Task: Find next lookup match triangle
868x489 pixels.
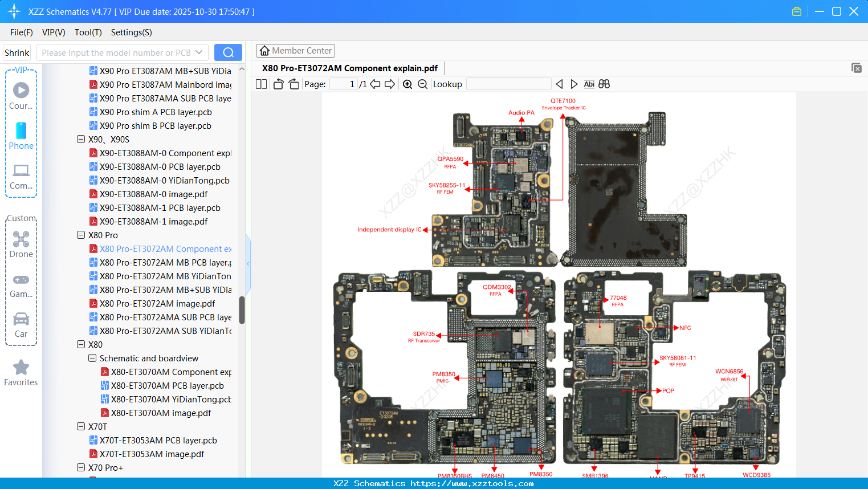Action: pos(574,84)
